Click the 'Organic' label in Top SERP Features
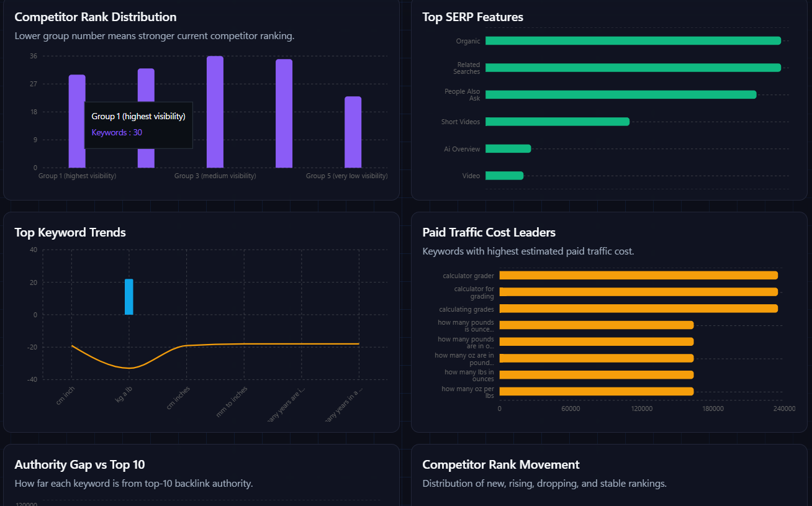Screen dimensions: 812x506 pyautogui.click(x=468, y=42)
